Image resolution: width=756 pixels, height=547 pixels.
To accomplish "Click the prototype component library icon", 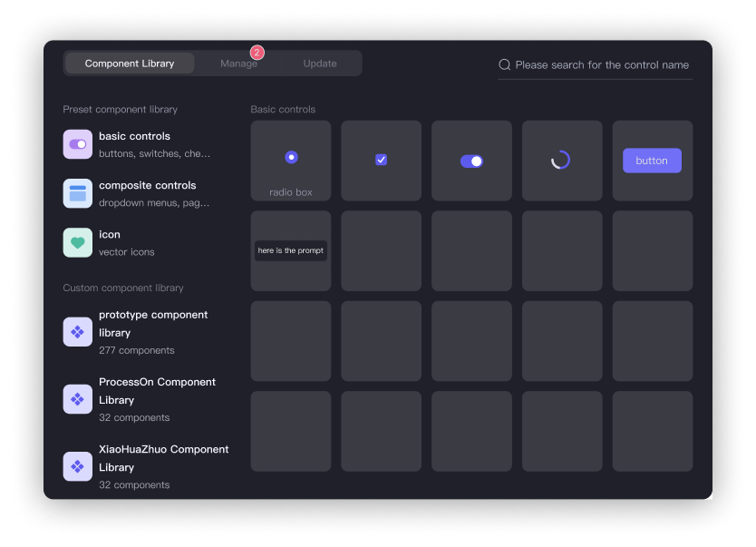I will (77, 332).
